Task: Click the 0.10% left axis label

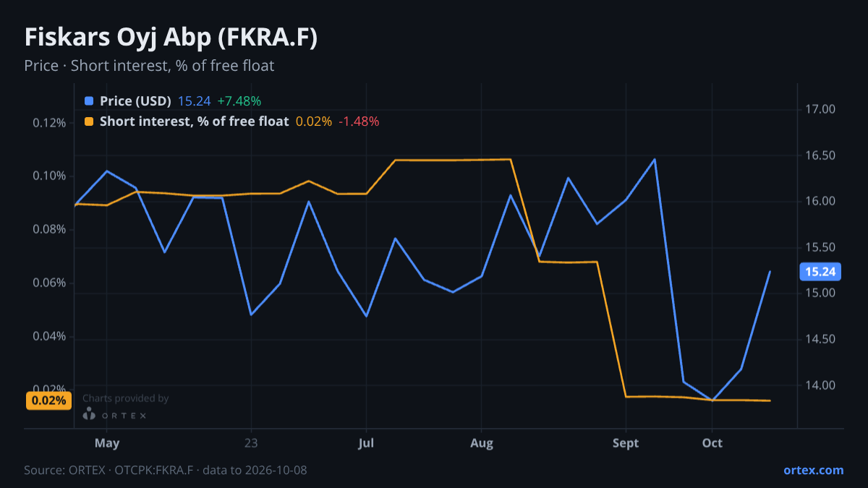Action: pos(49,176)
